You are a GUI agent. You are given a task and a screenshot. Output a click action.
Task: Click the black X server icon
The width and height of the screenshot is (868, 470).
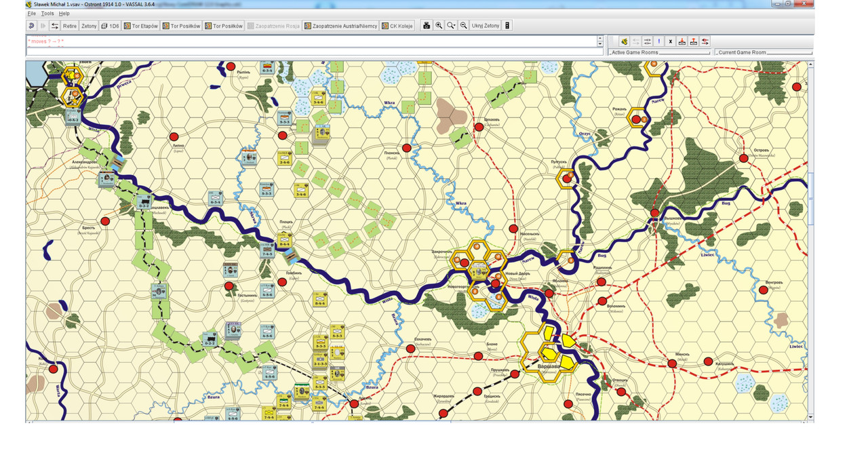pos(670,41)
